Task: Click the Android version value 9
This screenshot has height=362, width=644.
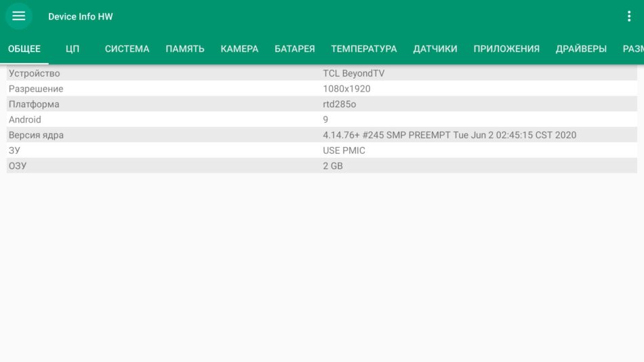Action: [x=325, y=119]
